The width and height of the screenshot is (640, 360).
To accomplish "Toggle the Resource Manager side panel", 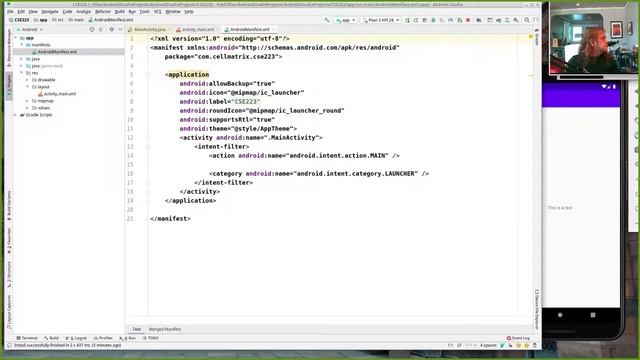I will [x=9, y=48].
